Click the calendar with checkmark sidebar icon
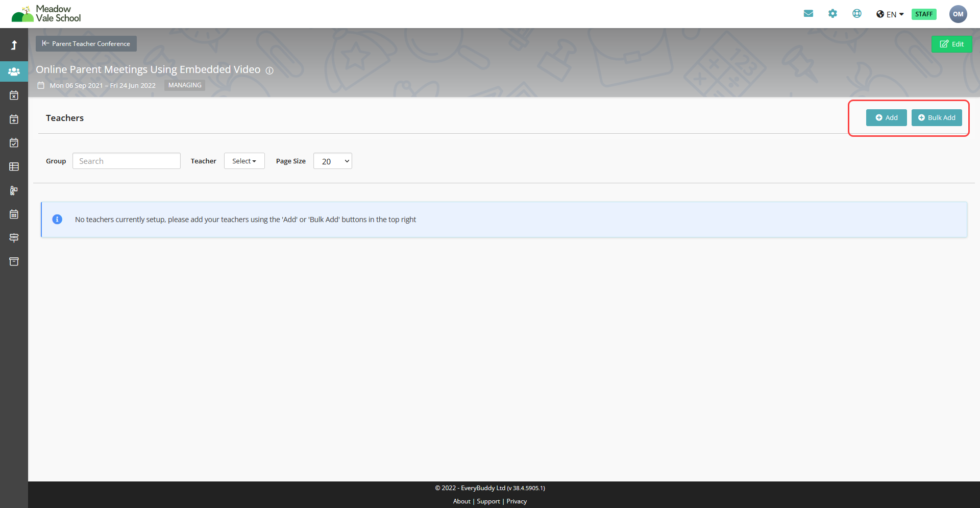 tap(14, 143)
